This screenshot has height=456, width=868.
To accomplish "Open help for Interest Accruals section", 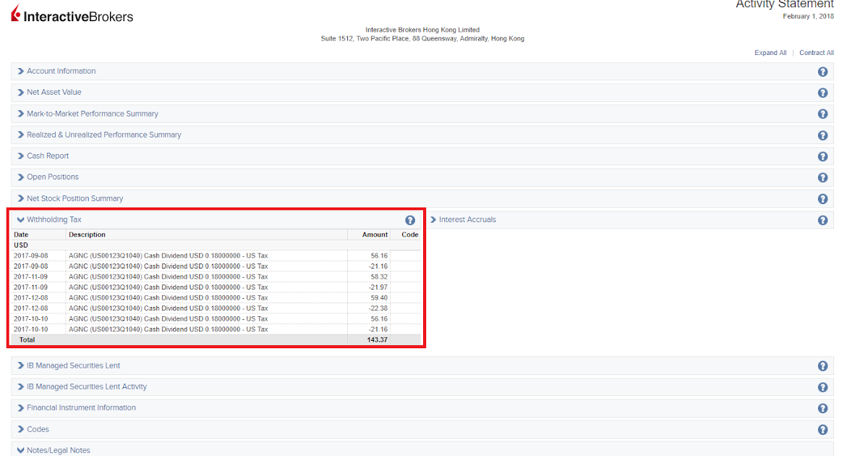I will [822, 220].
